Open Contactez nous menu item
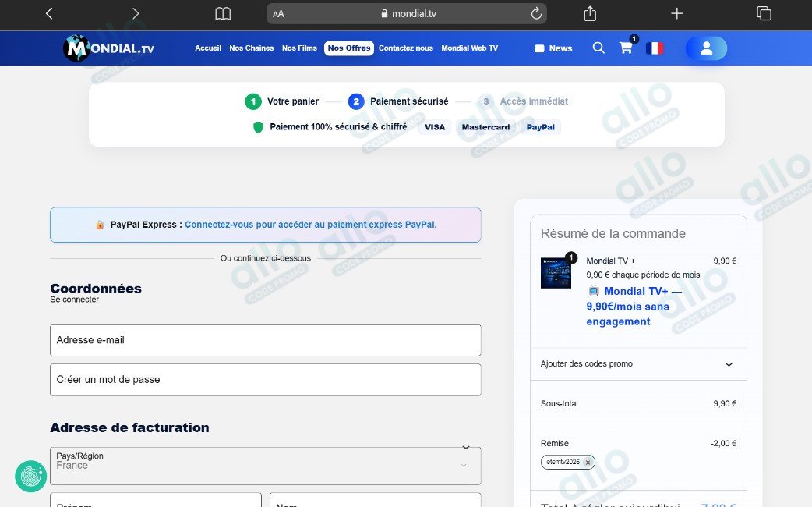 pos(405,48)
